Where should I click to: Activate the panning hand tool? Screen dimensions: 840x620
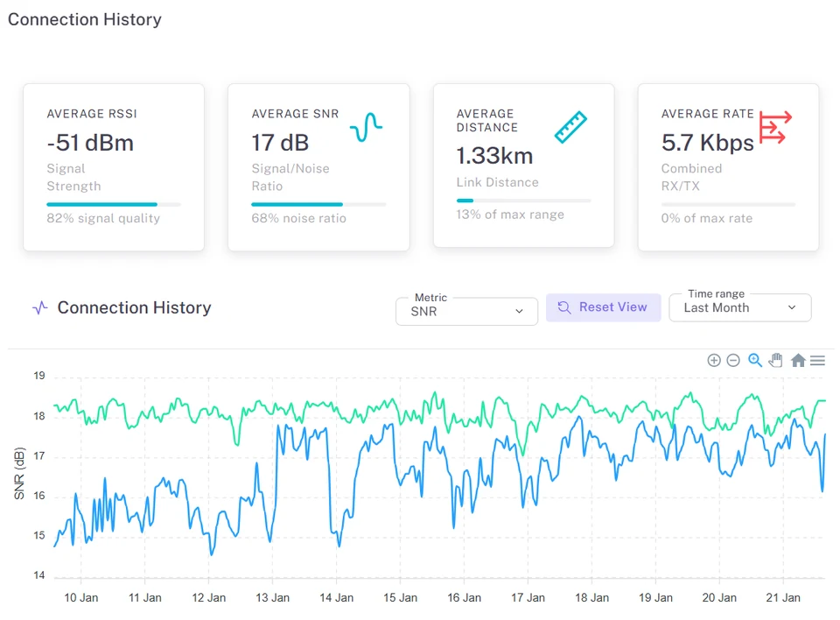point(776,361)
